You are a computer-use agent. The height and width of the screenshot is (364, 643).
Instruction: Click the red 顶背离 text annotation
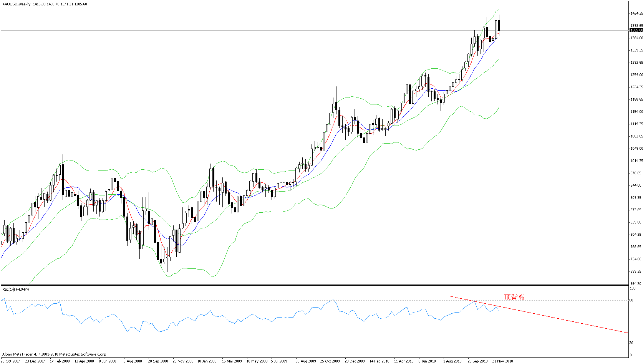(514, 297)
